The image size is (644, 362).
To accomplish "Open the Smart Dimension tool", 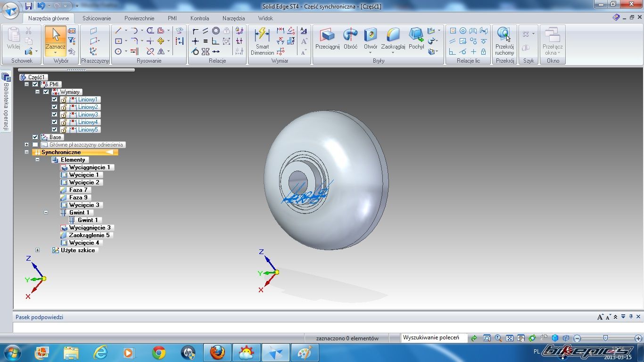I will coord(262,41).
